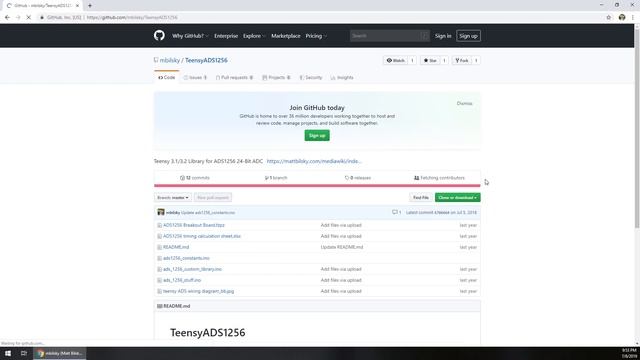This screenshot has height=360, width=640.
Task: Open the mbilsky user profile link
Action: [169, 60]
